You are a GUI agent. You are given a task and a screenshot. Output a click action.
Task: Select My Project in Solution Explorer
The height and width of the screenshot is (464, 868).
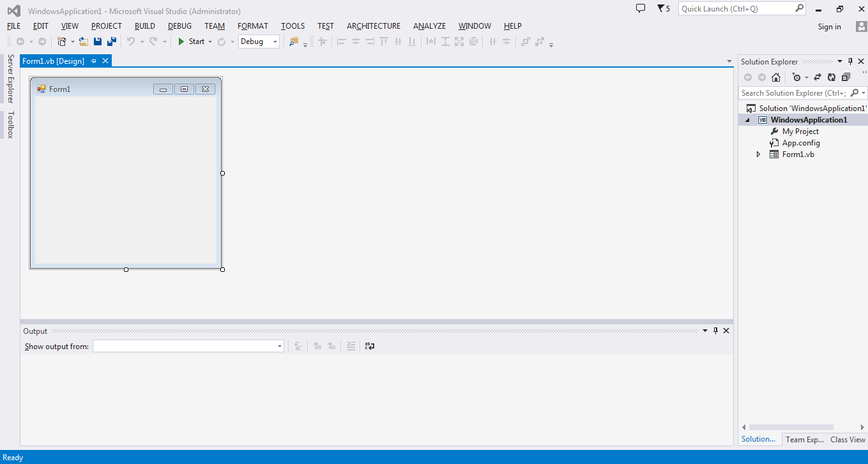pos(800,131)
